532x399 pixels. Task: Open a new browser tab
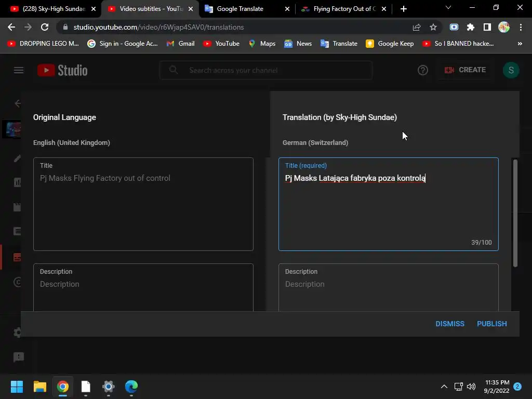[x=403, y=9]
